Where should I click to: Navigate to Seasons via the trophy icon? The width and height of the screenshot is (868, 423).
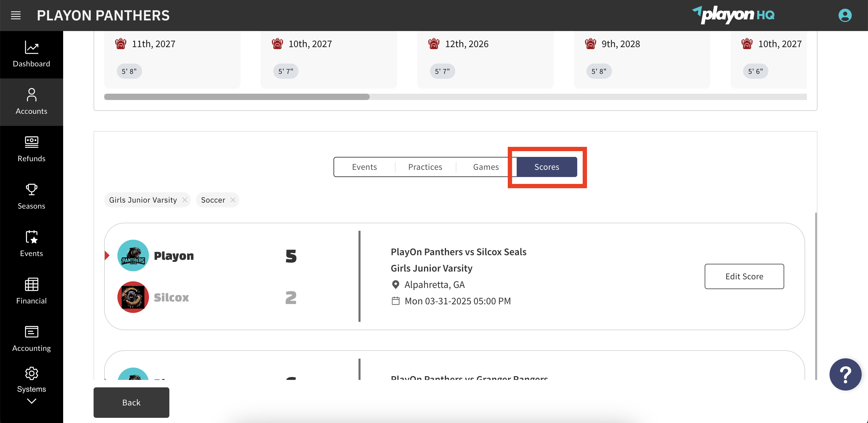(x=31, y=196)
